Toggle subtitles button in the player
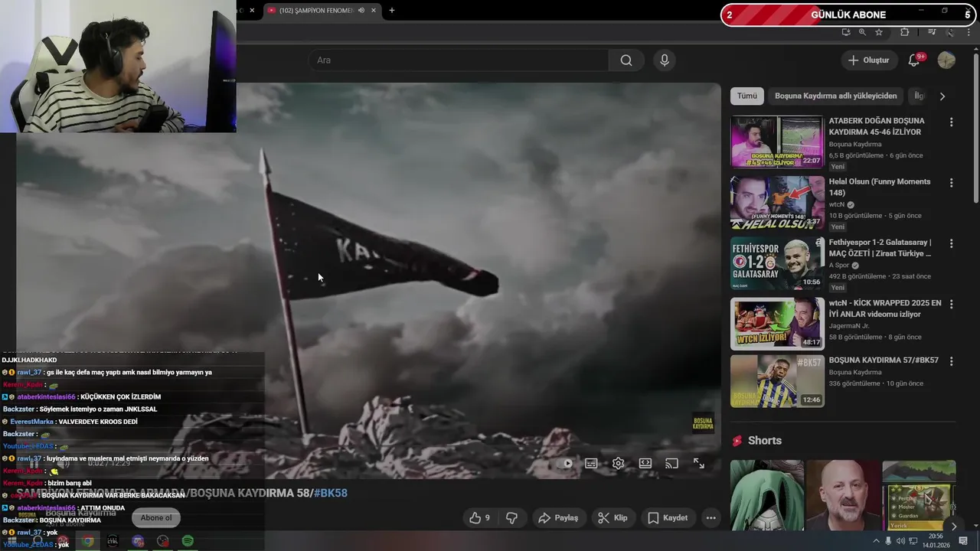980x551 pixels. tap(591, 463)
